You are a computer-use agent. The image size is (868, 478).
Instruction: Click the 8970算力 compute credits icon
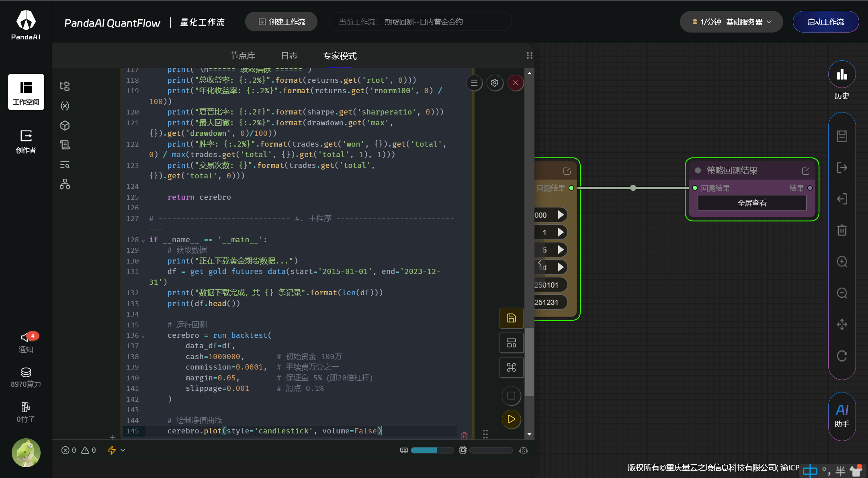tap(26, 377)
